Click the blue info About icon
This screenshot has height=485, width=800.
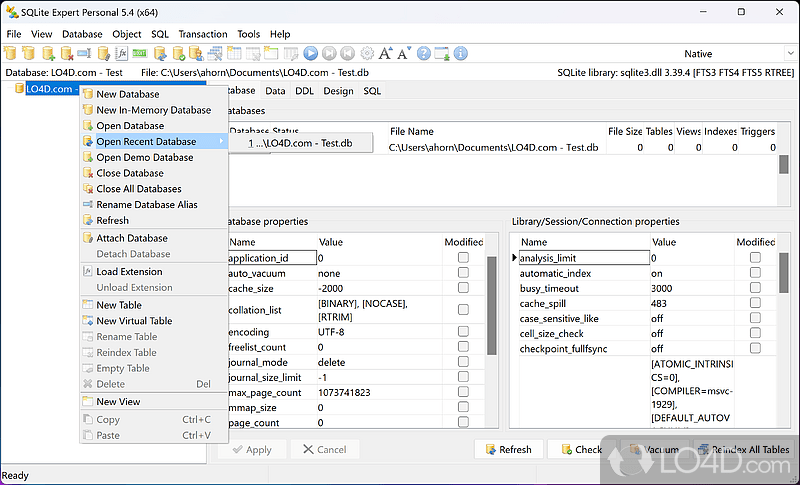tap(461, 53)
